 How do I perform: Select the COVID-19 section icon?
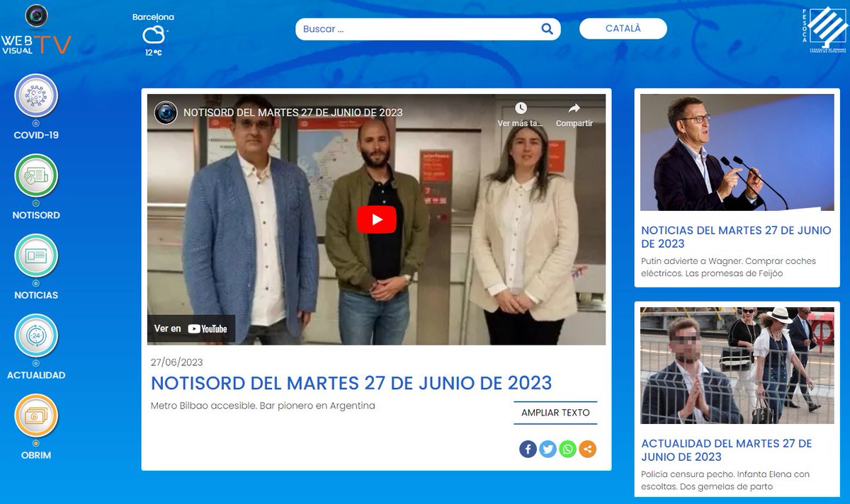click(36, 97)
